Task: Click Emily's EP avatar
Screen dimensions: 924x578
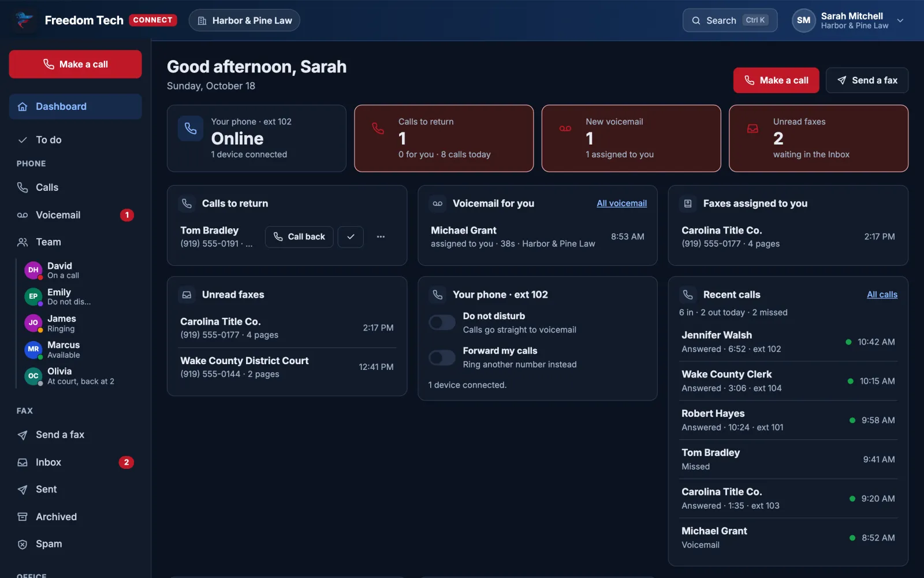Action: pos(33,297)
